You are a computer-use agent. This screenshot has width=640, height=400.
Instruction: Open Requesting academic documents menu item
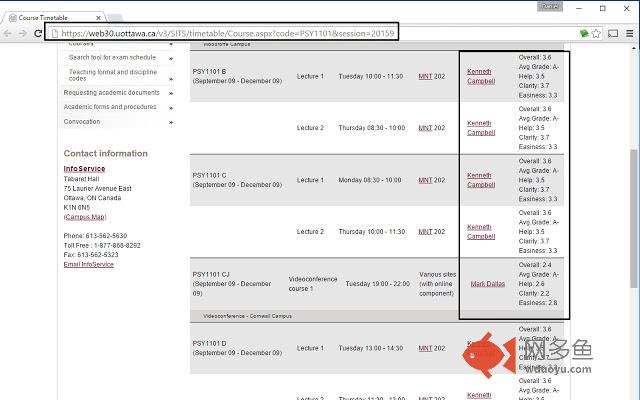(111, 93)
